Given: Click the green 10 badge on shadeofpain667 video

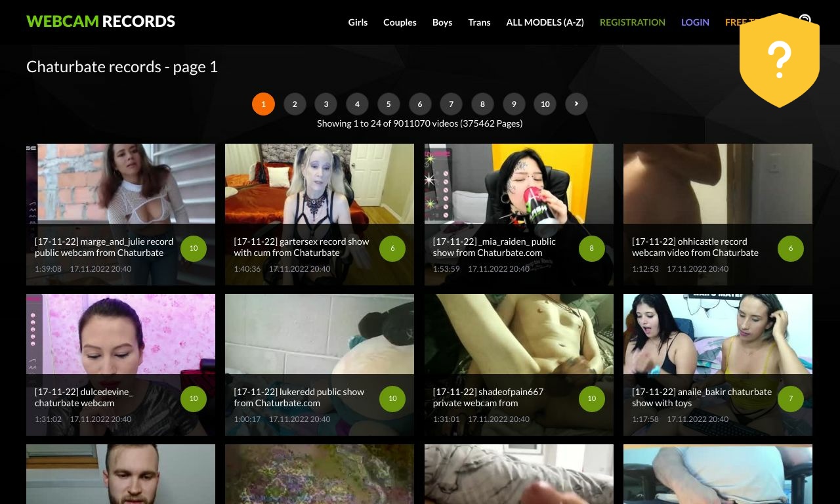Looking at the screenshot, I should pyautogui.click(x=591, y=398).
